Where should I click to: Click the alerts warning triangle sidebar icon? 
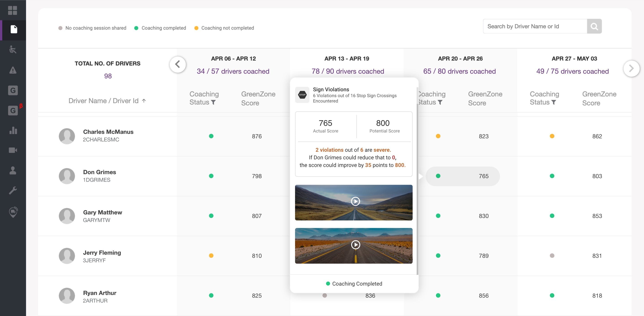click(x=13, y=70)
